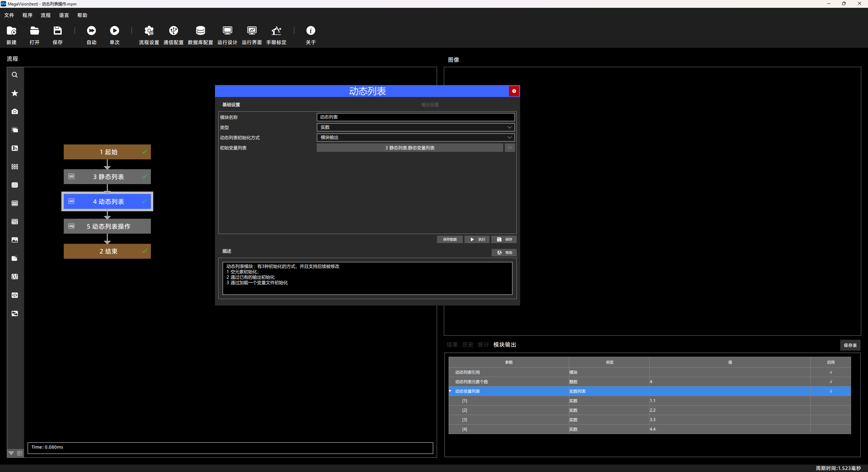Image resolution: width=868 pixels, height=472 pixels.
Task: Select the 2 结束 flow node
Action: pos(107,251)
